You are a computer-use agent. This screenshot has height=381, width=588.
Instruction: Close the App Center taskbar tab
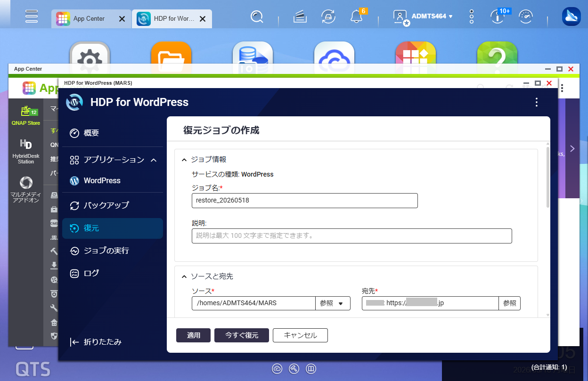122,19
